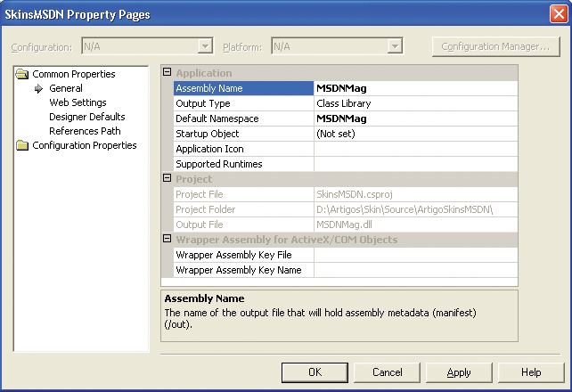The image size is (572, 392).
Task: Select the Output Type property row
Action: pos(242,103)
